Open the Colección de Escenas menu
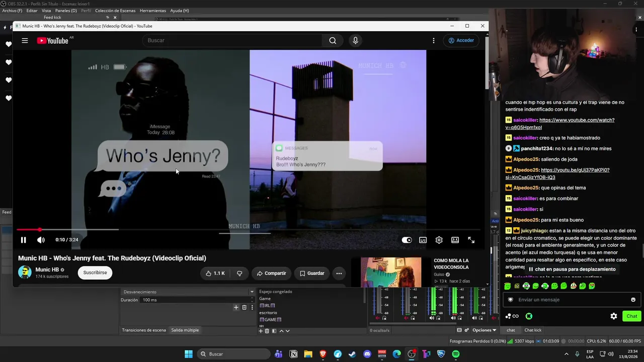Screen dimensions: 644x362 (115, 11)
